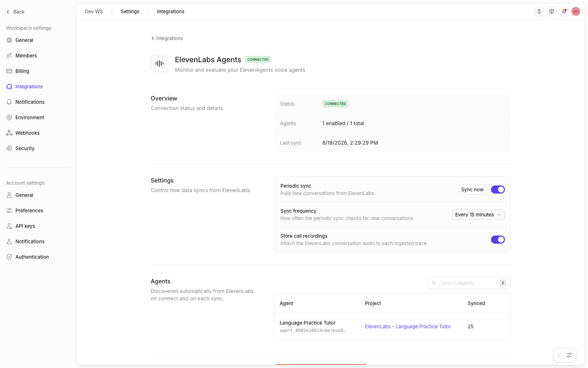
Task: Click the Agents section heading
Action: click(161, 281)
